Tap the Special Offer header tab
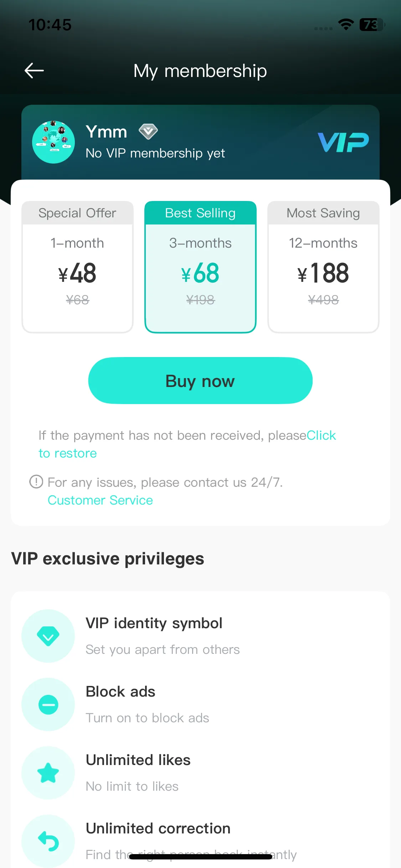Image resolution: width=401 pixels, height=868 pixels. coord(77,213)
